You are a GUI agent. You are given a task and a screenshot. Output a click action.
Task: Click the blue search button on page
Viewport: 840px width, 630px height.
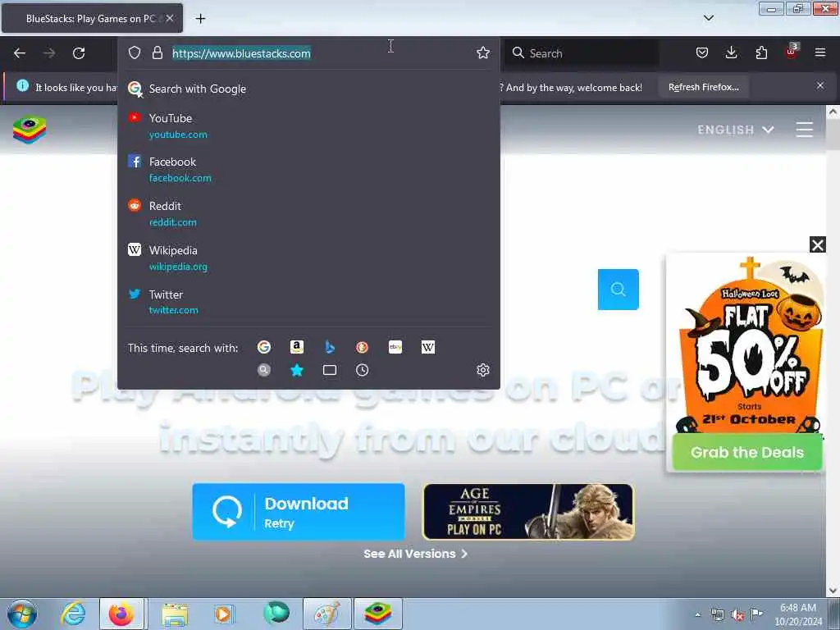point(619,290)
